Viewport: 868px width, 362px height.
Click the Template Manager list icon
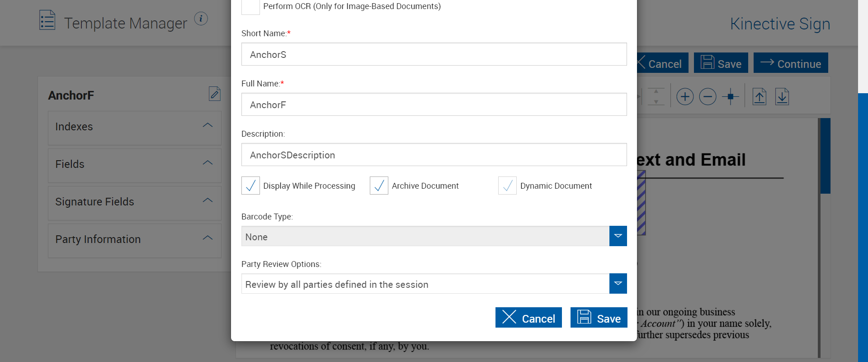click(x=47, y=20)
